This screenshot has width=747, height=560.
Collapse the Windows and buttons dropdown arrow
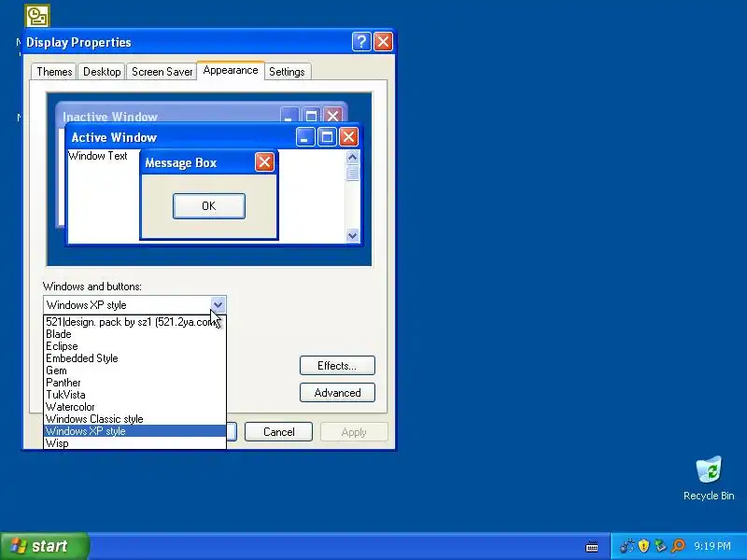coord(218,305)
